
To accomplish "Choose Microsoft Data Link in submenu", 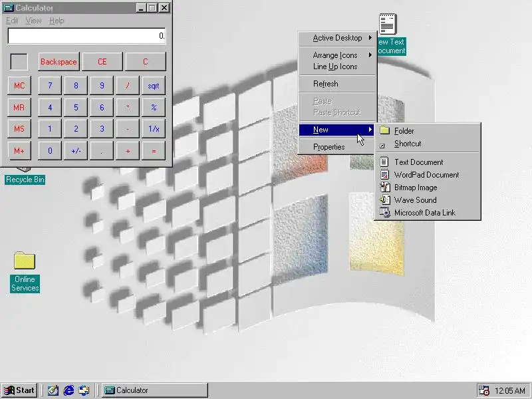I will point(428,212).
